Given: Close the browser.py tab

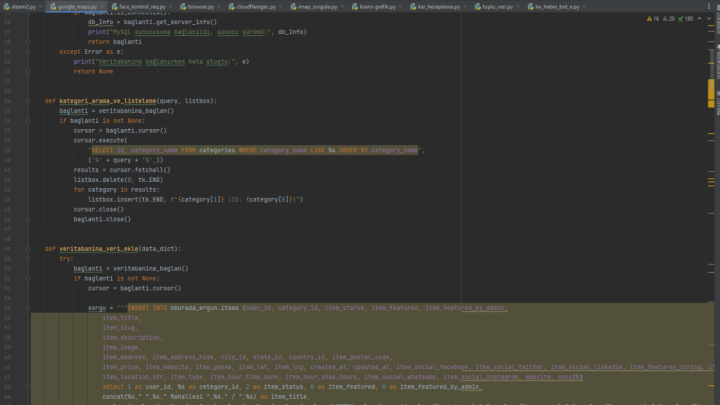Looking at the screenshot, I should pos(219,7).
